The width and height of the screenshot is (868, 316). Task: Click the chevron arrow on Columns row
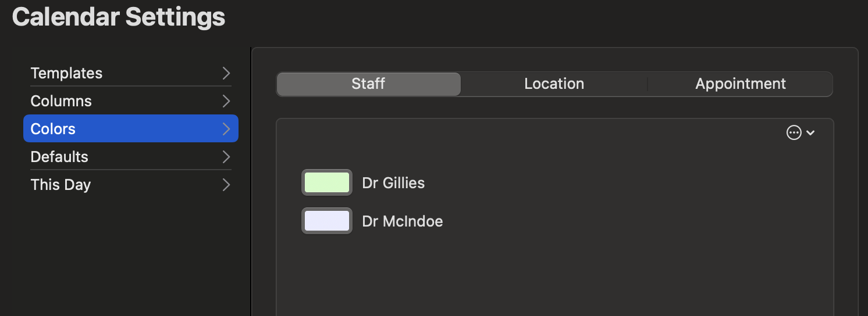pos(226,101)
